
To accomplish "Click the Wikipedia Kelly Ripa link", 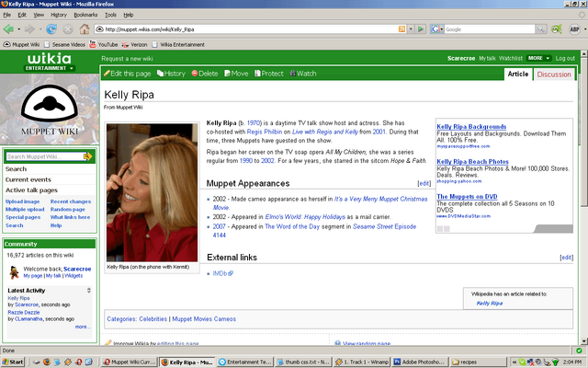I will click(490, 303).
